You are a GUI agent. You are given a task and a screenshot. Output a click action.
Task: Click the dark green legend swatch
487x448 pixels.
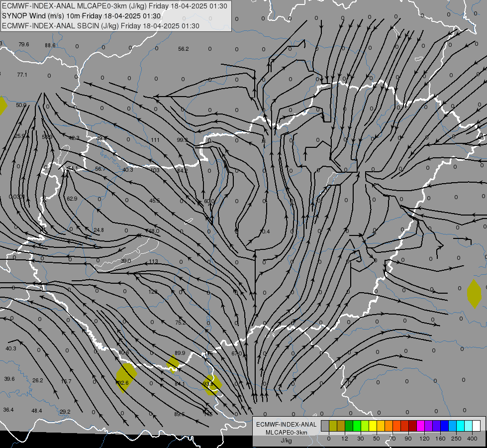[x=349, y=426]
